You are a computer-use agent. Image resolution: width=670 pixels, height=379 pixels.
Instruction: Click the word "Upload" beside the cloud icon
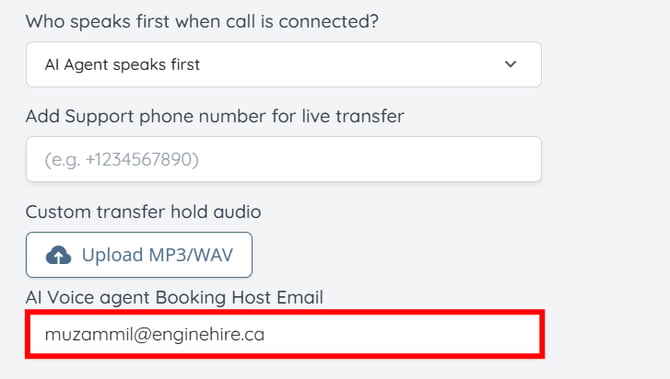(112, 255)
